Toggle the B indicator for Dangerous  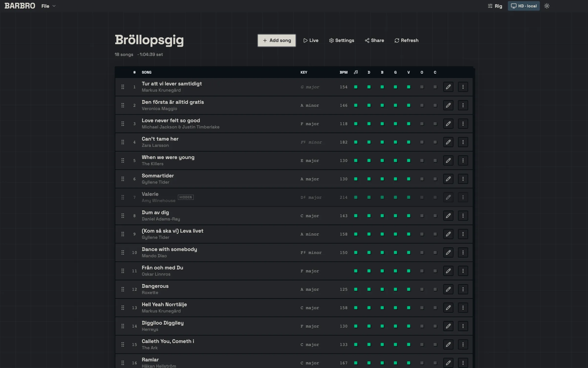pyautogui.click(x=382, y=289)
